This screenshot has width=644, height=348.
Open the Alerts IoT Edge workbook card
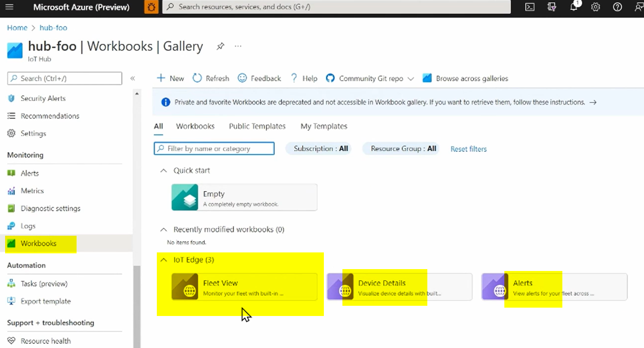click(x=554, y=287)
